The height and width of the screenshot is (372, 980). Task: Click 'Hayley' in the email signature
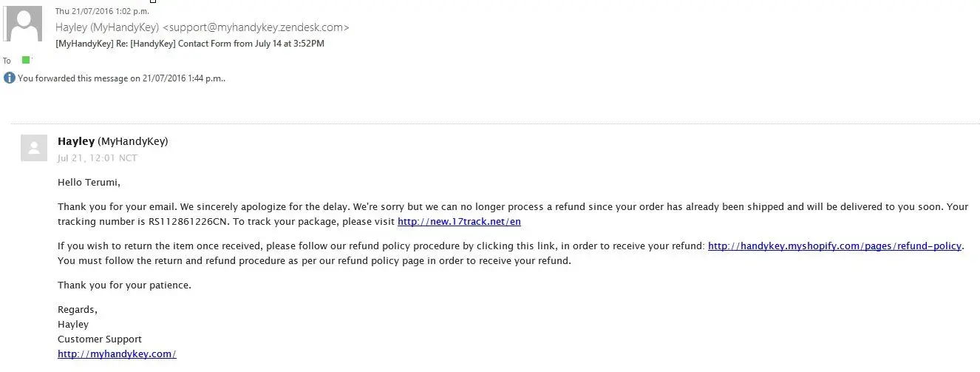click(x=73, y=324)
